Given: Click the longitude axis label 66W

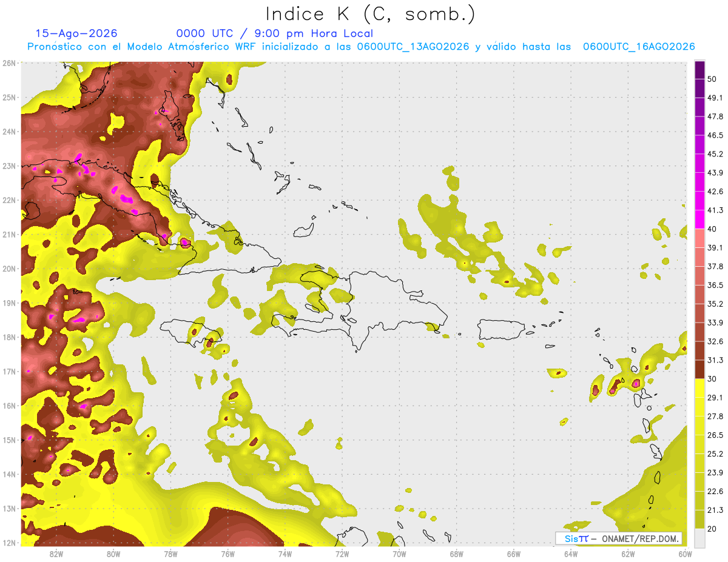Looking at the screenshot, I should (514, 554).
